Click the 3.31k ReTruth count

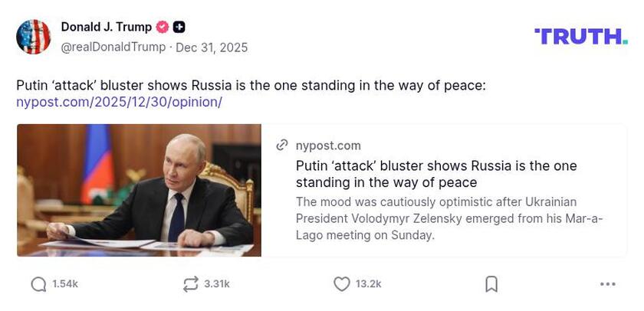[x=217, y=284]
